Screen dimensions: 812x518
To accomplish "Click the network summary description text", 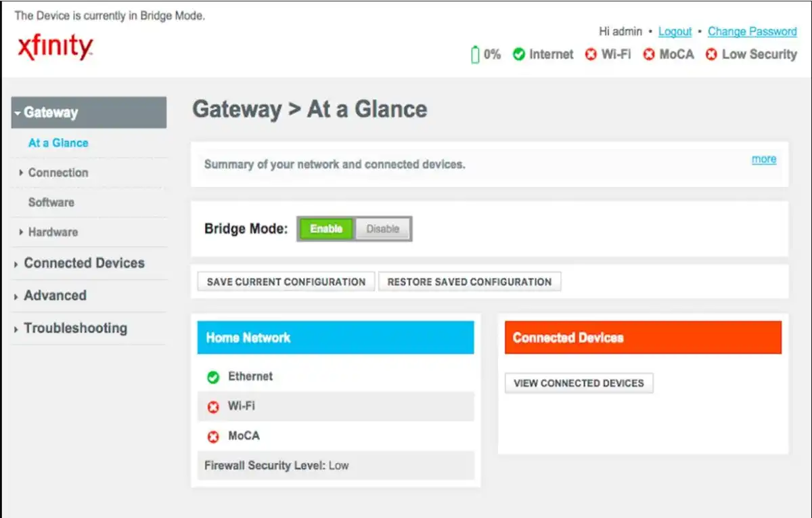I will coord(335,165).
